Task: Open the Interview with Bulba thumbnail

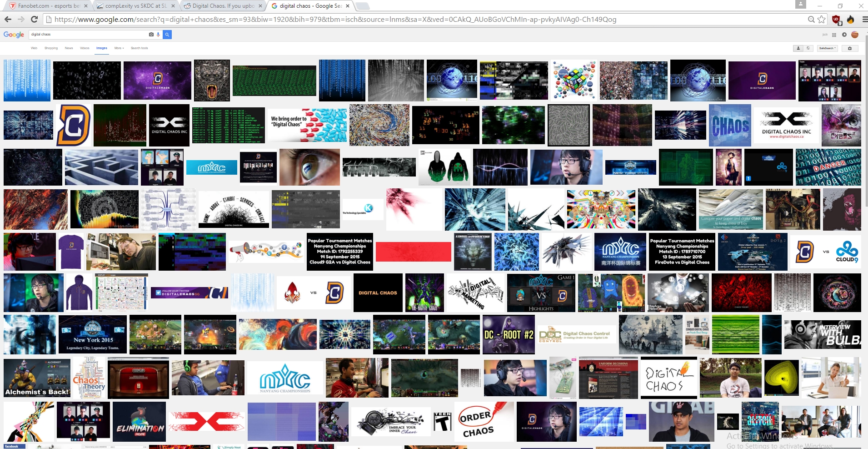Action: click(823, 334)
